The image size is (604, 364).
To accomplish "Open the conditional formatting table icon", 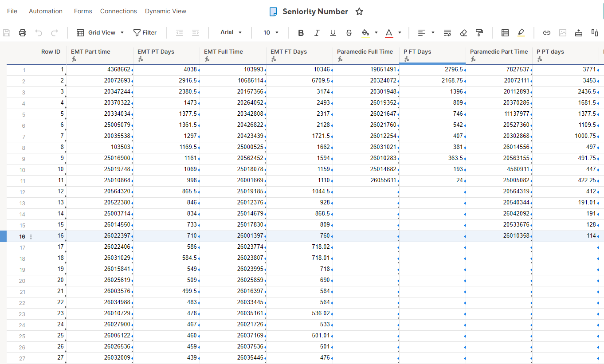I will click(505, 32).
